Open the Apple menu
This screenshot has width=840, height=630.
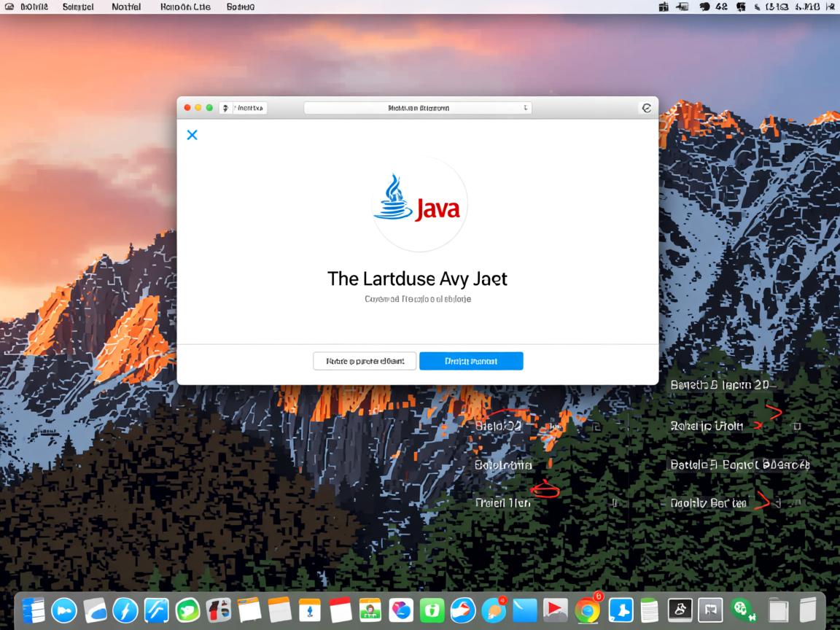point(10,7)
